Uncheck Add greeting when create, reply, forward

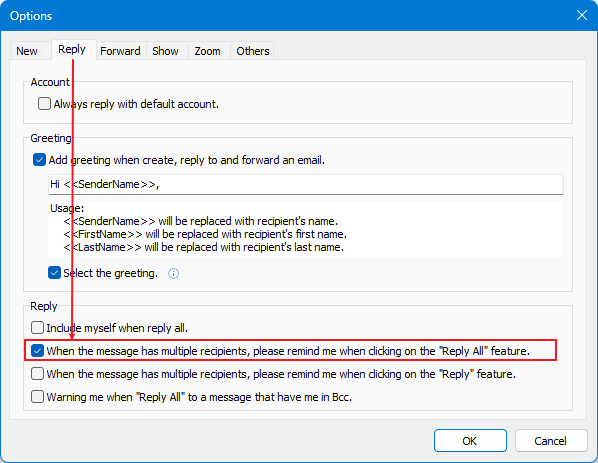[x=39, y=159]
